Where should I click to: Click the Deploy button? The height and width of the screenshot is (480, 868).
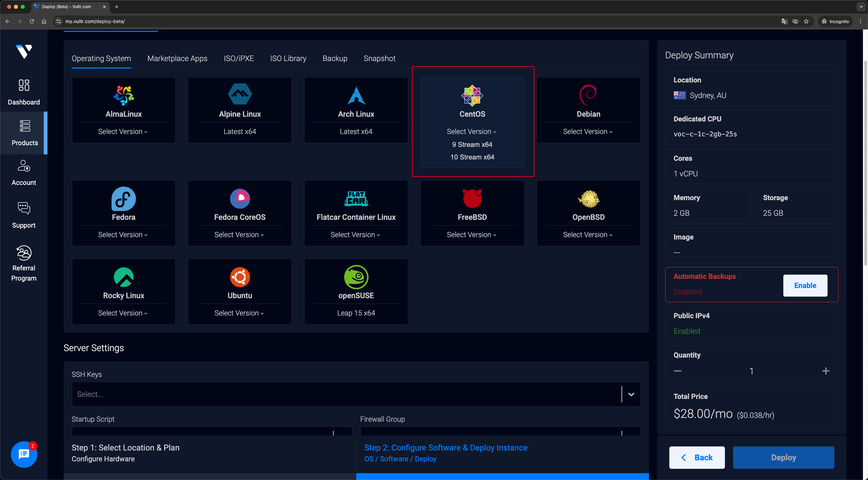(783, 457)
